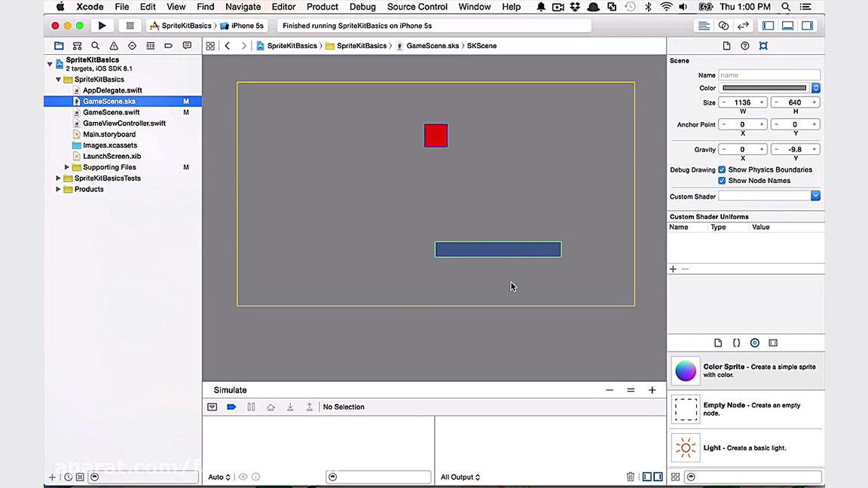The height and width of the screenshot is (488, 868).
Task: Expand the Products folder
Action: (x=58, y=189)
